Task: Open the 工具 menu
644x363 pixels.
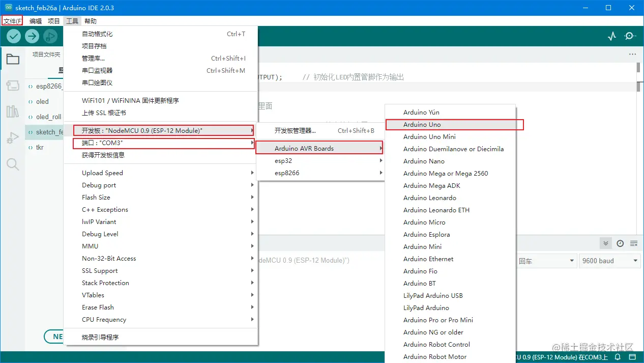Action: (72, 21)
